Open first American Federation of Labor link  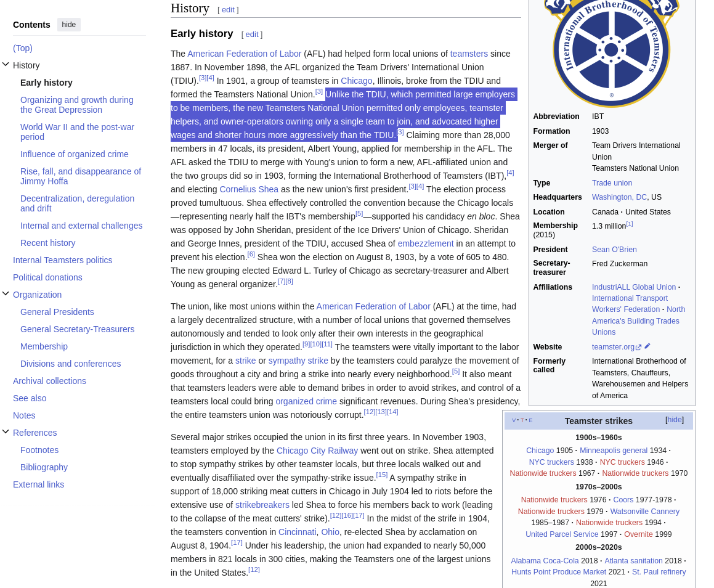click(x=245, y=54)
